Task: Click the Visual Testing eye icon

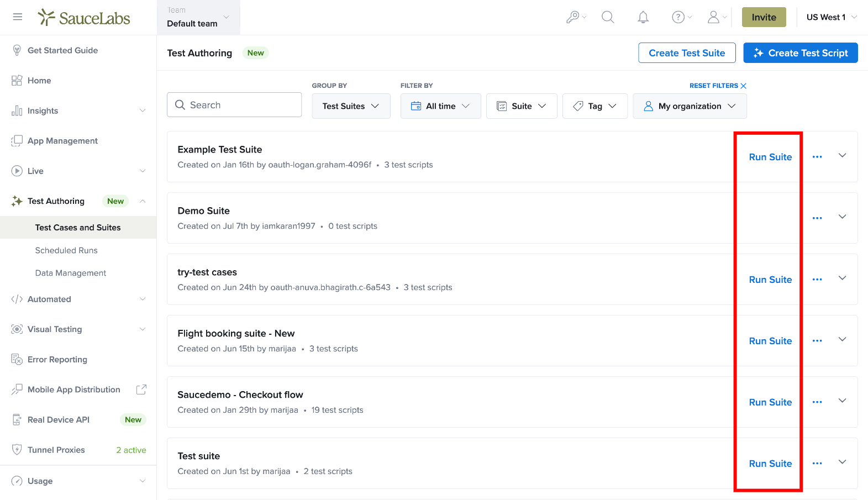Action: (17, 329)
